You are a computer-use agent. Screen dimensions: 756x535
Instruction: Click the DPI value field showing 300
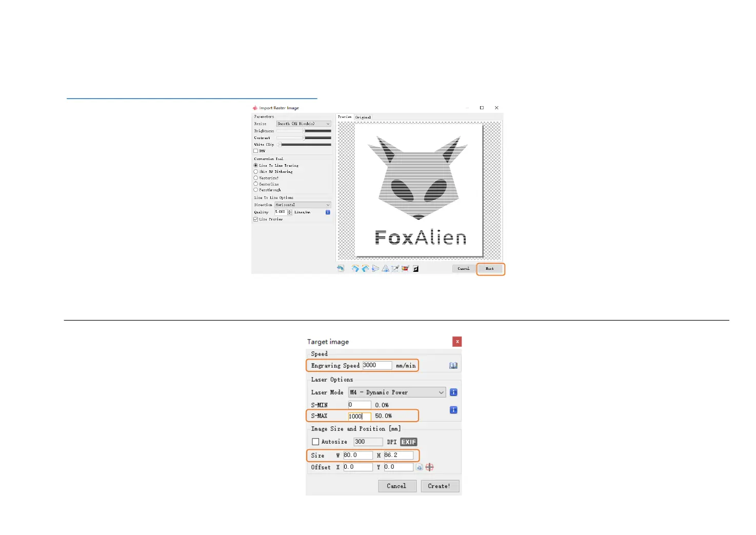pos(368,442)
